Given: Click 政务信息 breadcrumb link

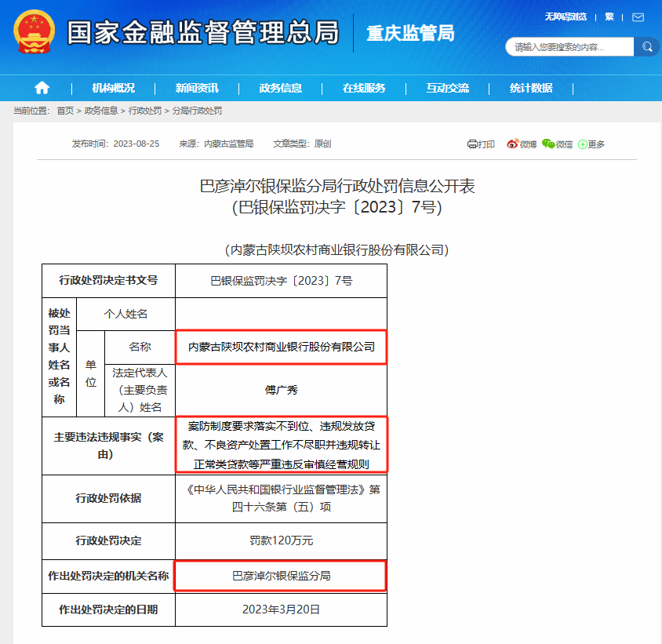Looking at the screenshot, I should [101, 111].
